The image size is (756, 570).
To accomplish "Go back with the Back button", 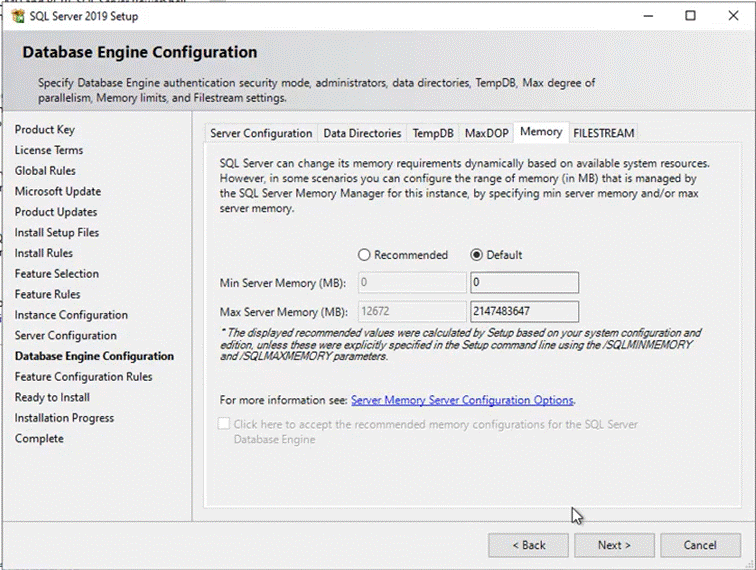I will tap(528, 545).
